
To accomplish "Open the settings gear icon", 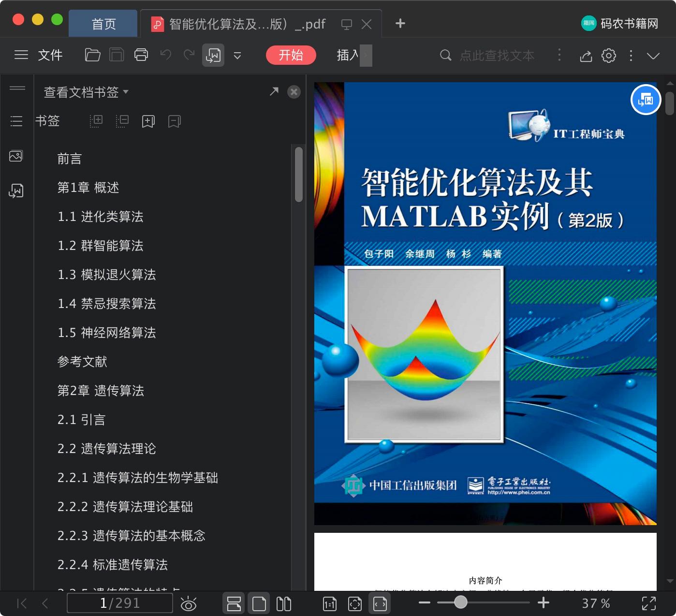I will coord(609,56).
